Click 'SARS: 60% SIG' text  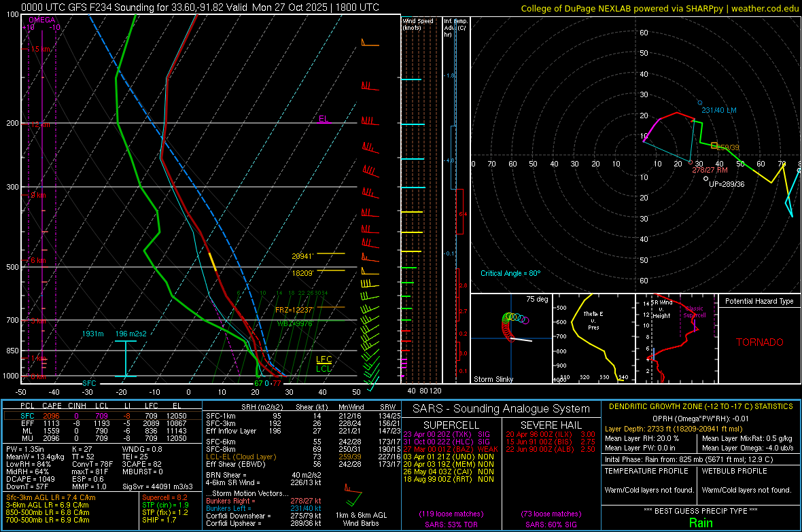tap(551, 525)
